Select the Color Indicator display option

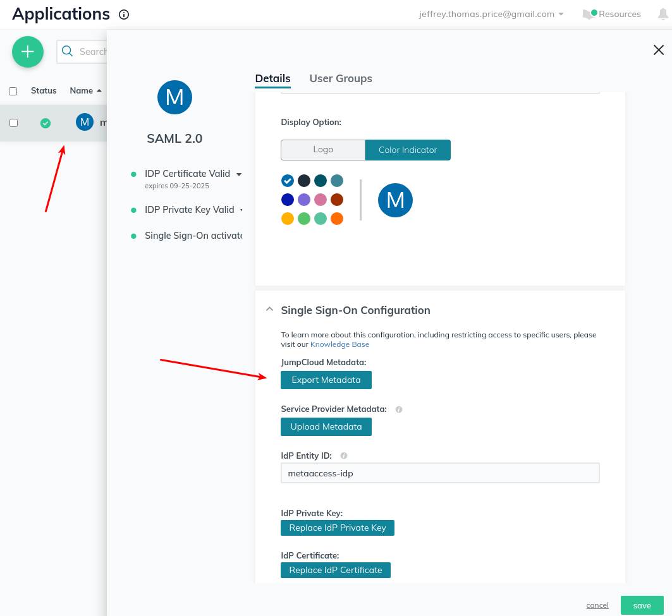[x=408, y=150]
